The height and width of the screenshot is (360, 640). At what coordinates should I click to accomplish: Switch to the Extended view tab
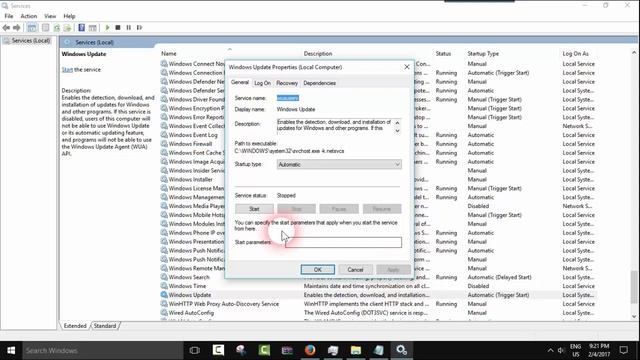coord(75,326)
